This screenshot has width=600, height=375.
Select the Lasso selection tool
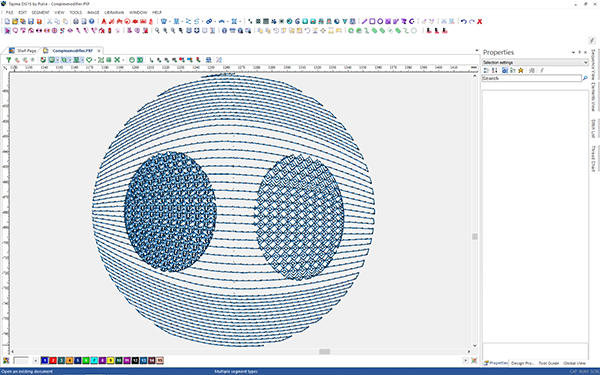pyautogui.click(x=15, y=31)
